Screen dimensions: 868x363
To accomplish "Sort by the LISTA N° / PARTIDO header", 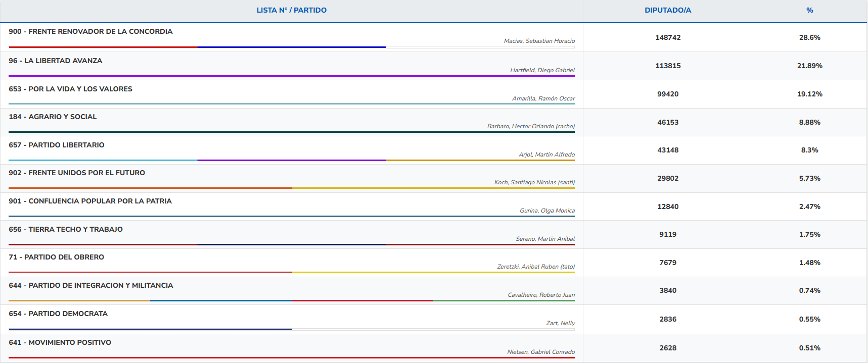I will (x=291, y=10).
